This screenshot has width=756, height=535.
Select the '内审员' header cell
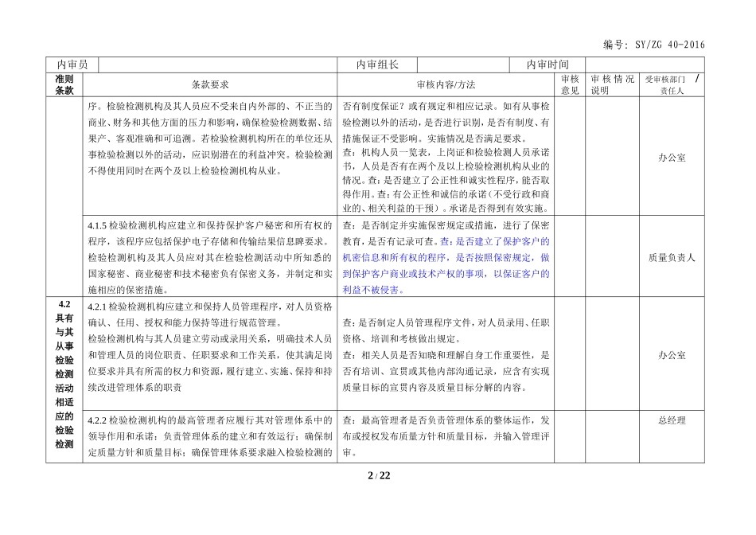72,64
